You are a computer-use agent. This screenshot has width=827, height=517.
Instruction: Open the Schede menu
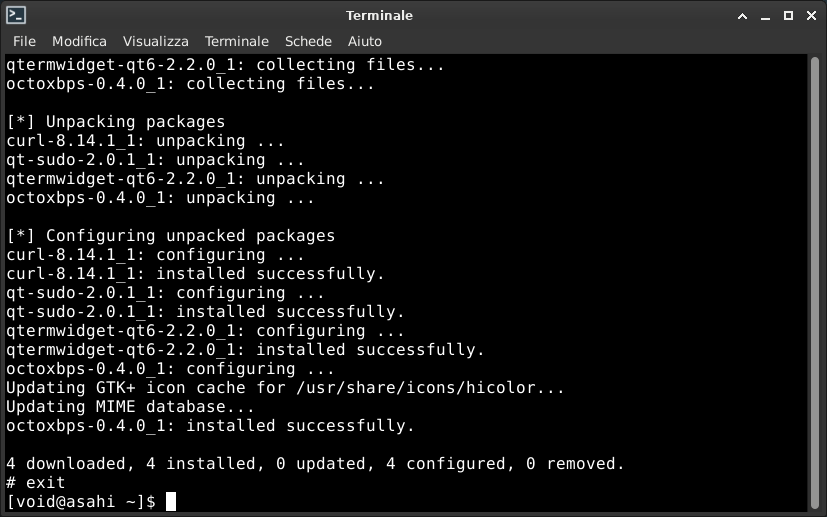(308, 41)
